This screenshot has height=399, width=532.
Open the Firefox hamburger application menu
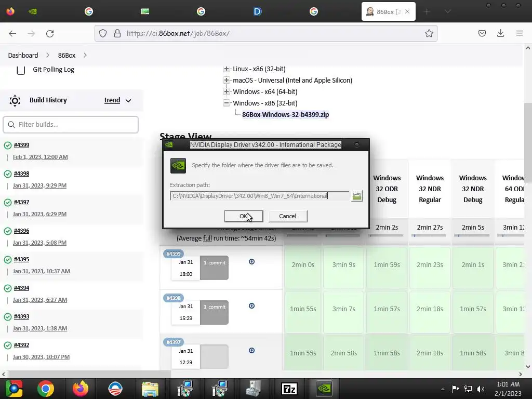coord(519,33)
